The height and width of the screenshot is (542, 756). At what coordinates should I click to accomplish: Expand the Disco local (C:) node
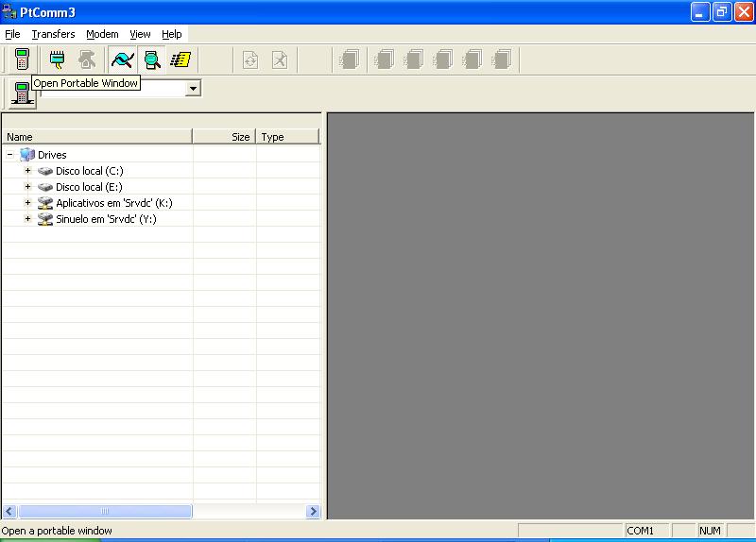click(28, 171)
